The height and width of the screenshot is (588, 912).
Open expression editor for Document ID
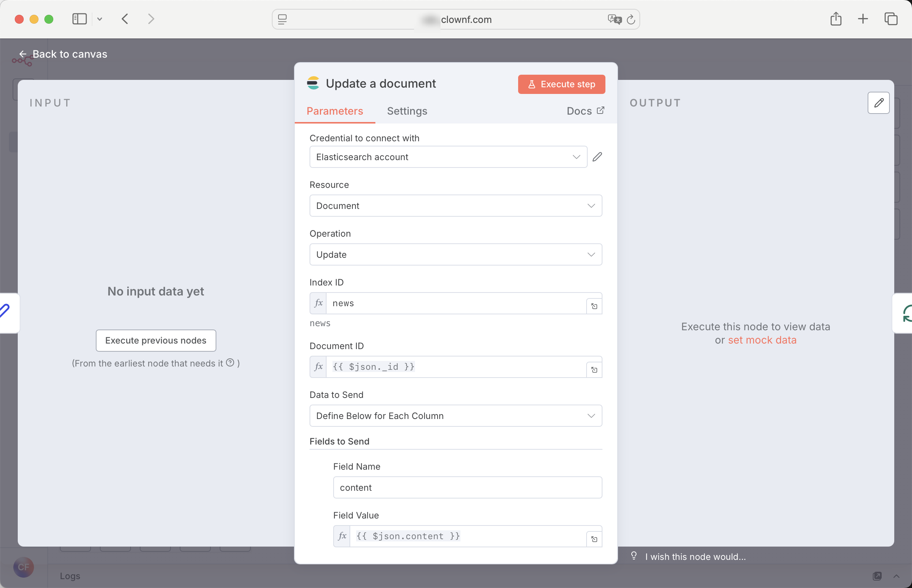click(594, 369)
